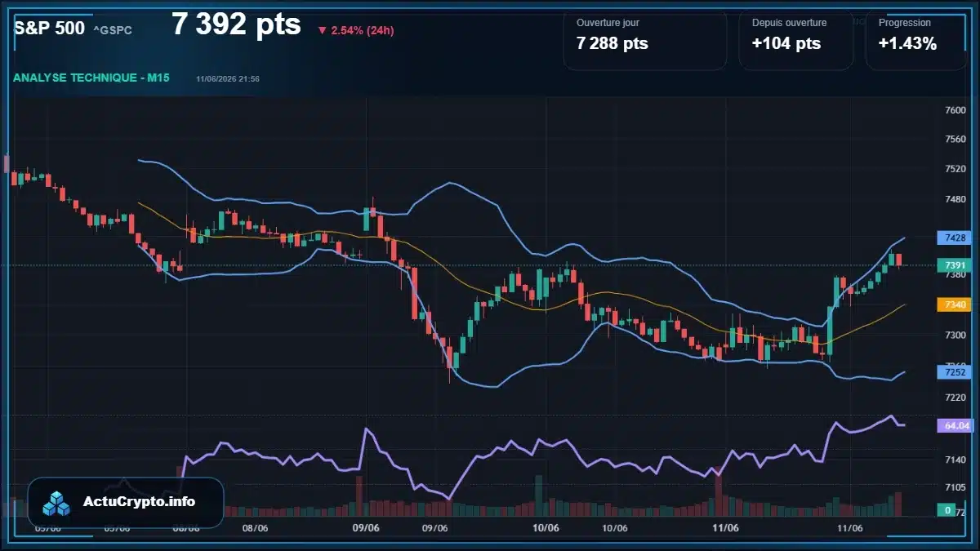This screenshot has width=980, height=551.
Task: Select the ^GSPC ticker symbol
Action: pos(112,30)
